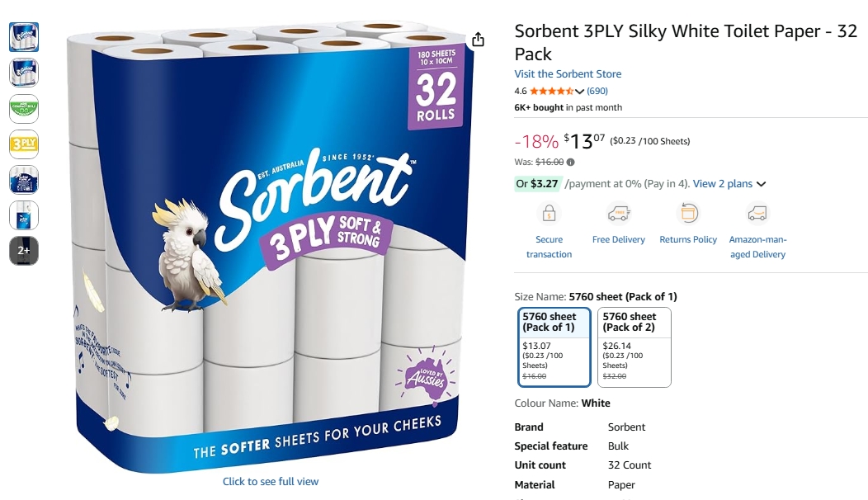The height and width of the screenshot is (500, 868).
Task: Click the star rating icons
Action: pyautogui.click(x=550, y=92)
